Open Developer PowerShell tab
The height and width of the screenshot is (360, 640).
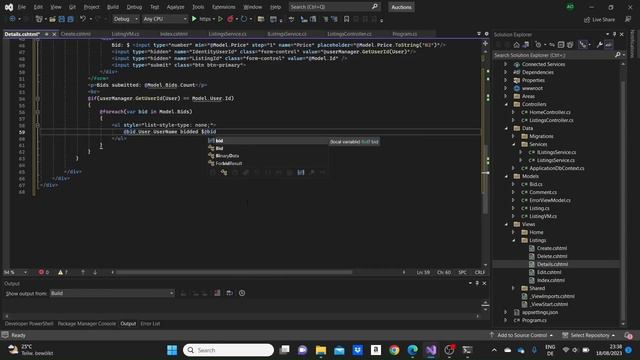[x=29, y=324]
